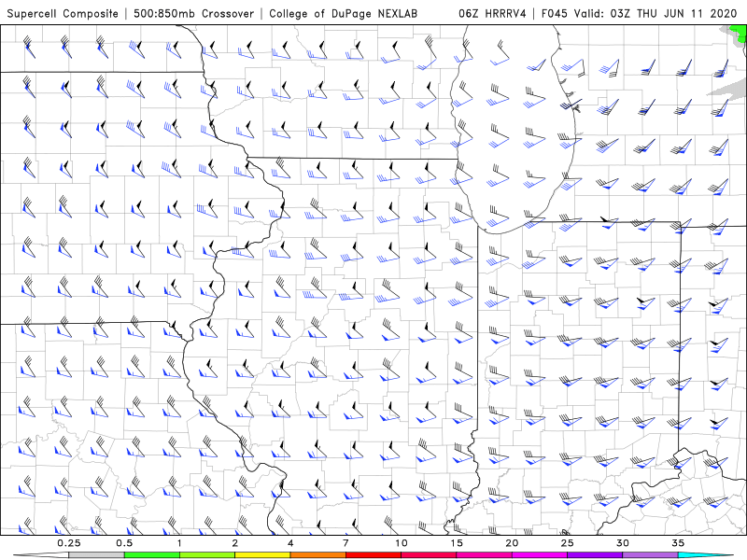The width and height of the screenshot is (747, 560).
Task: Click the "Valid: 03Z THU JUN 11 2020" text
Action: pyautogui.click(x=655, y=13)
